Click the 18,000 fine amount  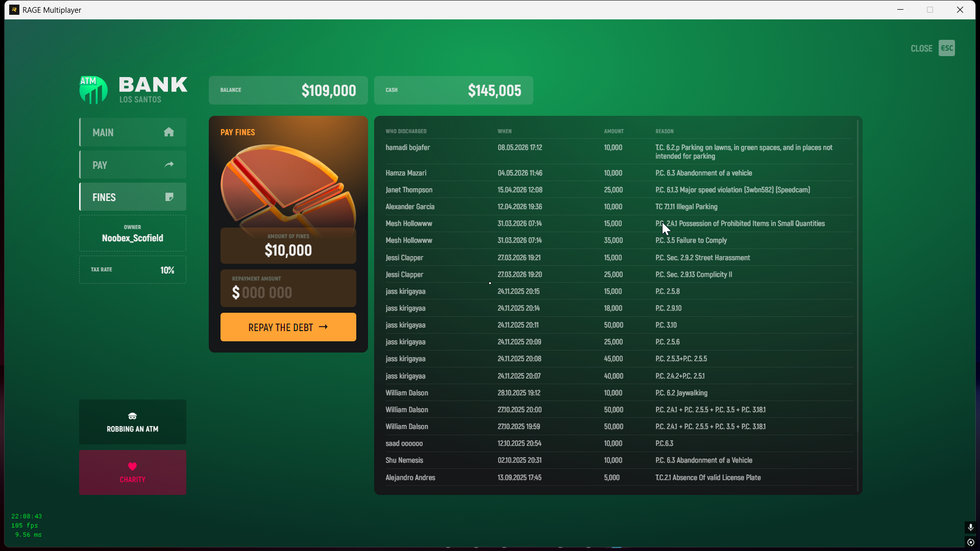(613, 308)
